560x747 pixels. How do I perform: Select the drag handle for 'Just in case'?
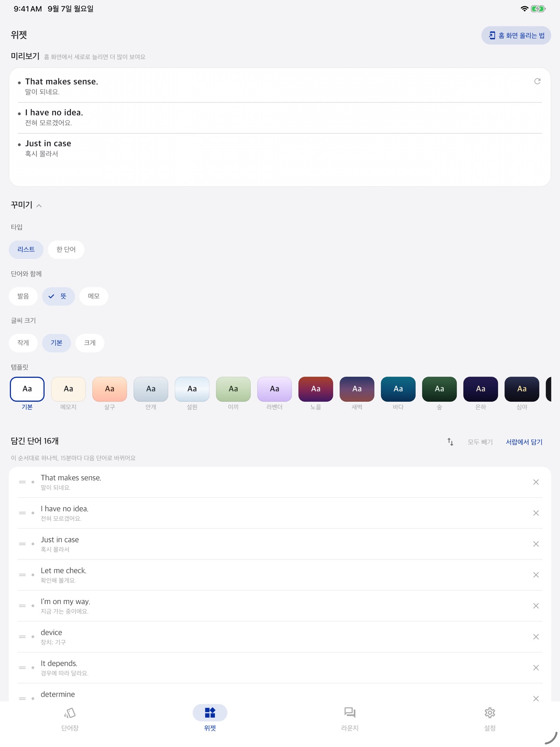[22, 544]
